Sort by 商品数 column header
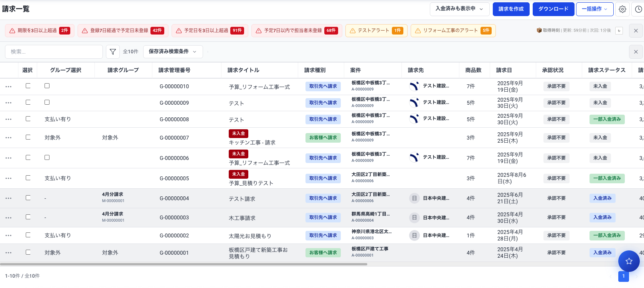The image size is (644, 288). tap(473, 70)
